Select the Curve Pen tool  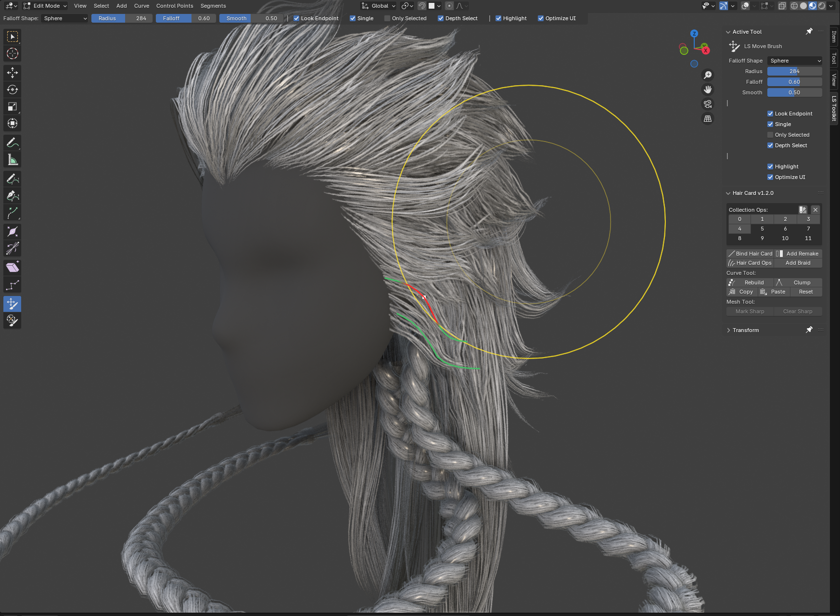[12, 195]
